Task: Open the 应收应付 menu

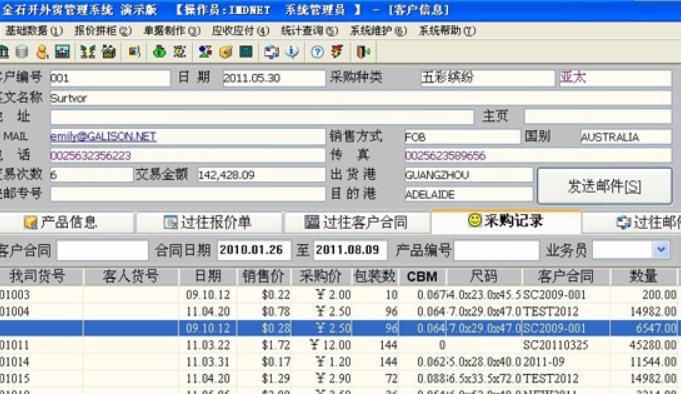Action: [241, 31]
